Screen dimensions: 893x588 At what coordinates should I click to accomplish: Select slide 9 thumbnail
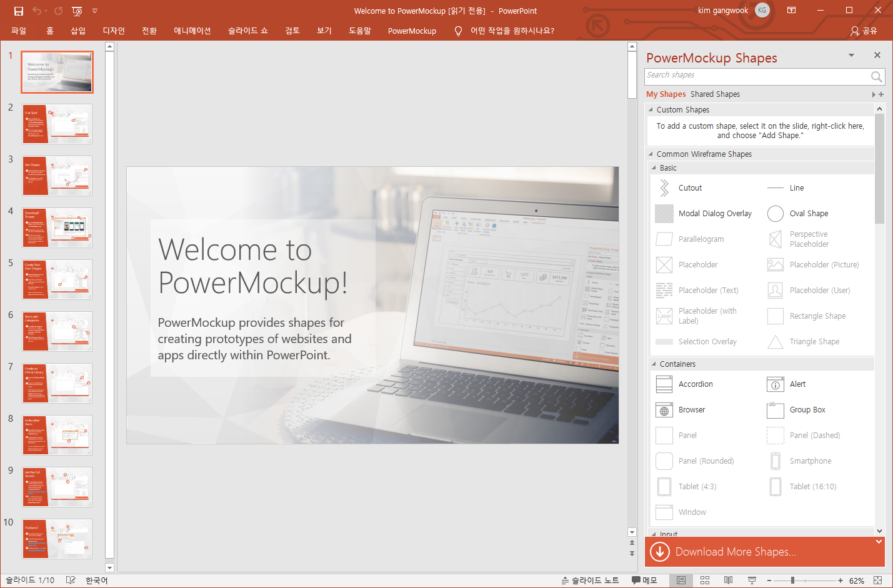tap(57, 487)
